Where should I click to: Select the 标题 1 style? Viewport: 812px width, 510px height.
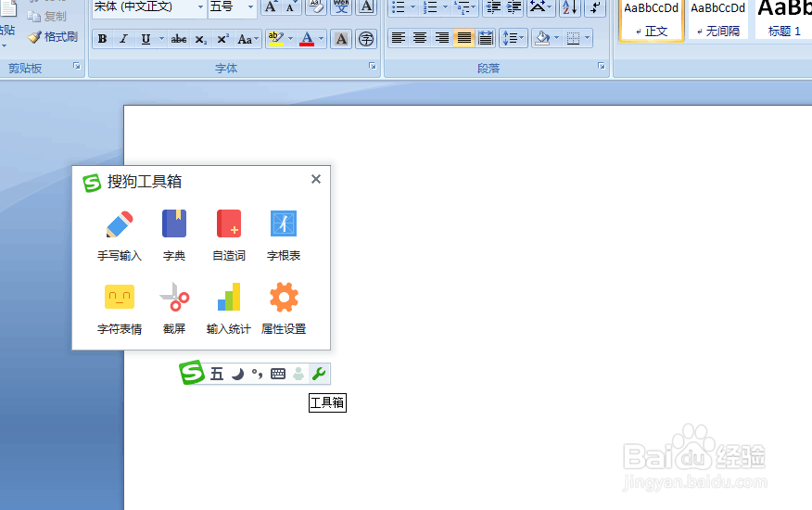pos(783,19)
